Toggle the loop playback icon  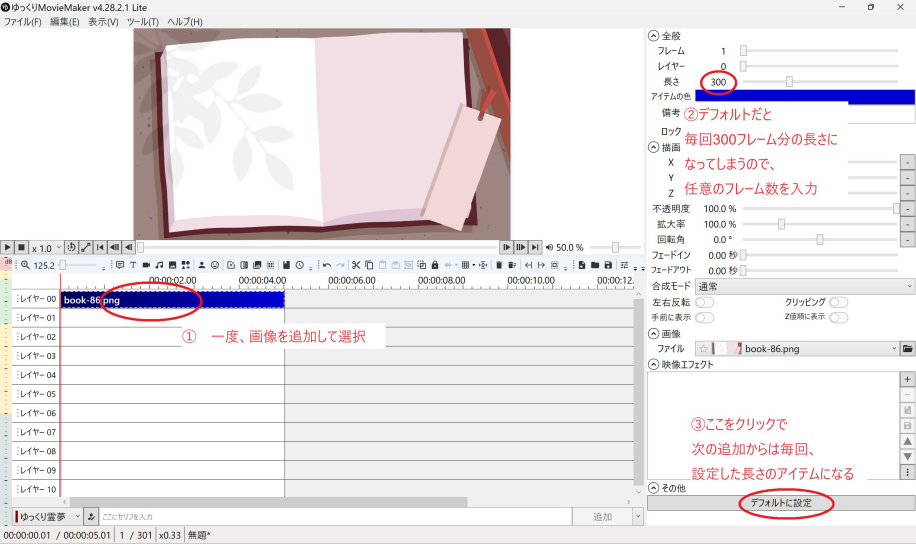tap(71, 247)
